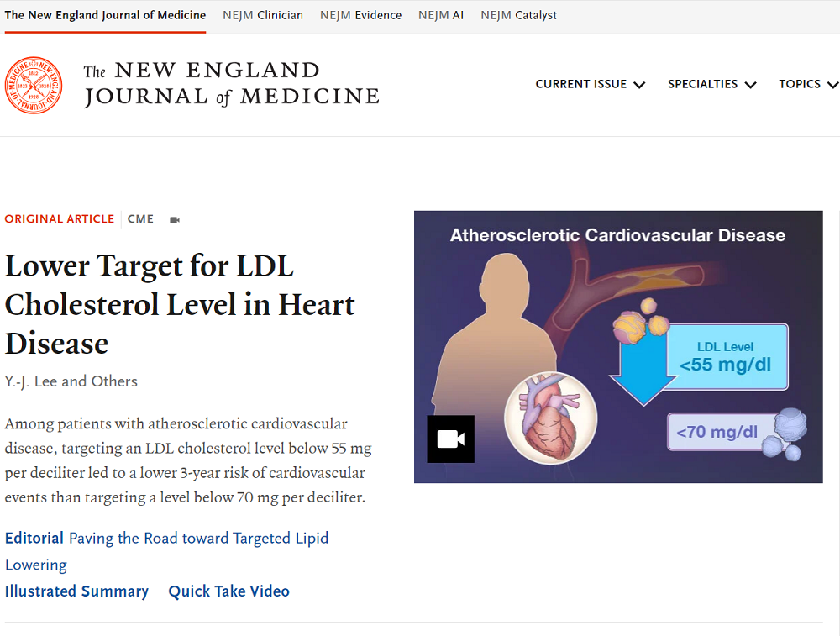Select the NEJM Evidence tab
Screen dimensions: 840x636
pyautogui.click(x=360, y=14)
